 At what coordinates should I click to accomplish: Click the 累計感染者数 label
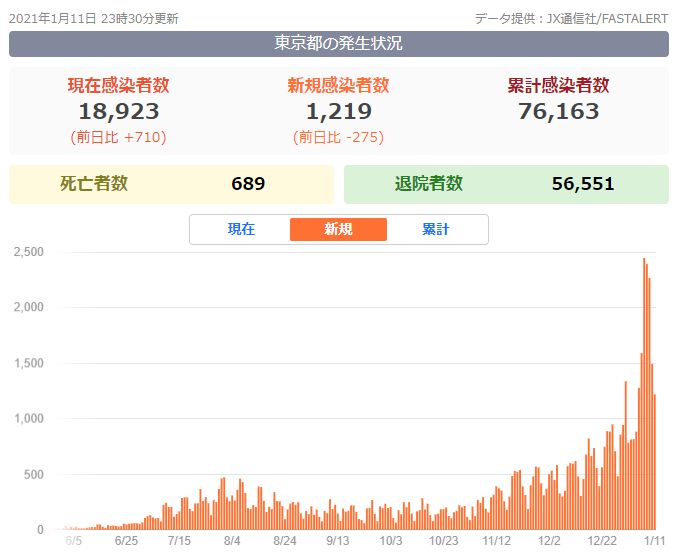click(559, 85)
